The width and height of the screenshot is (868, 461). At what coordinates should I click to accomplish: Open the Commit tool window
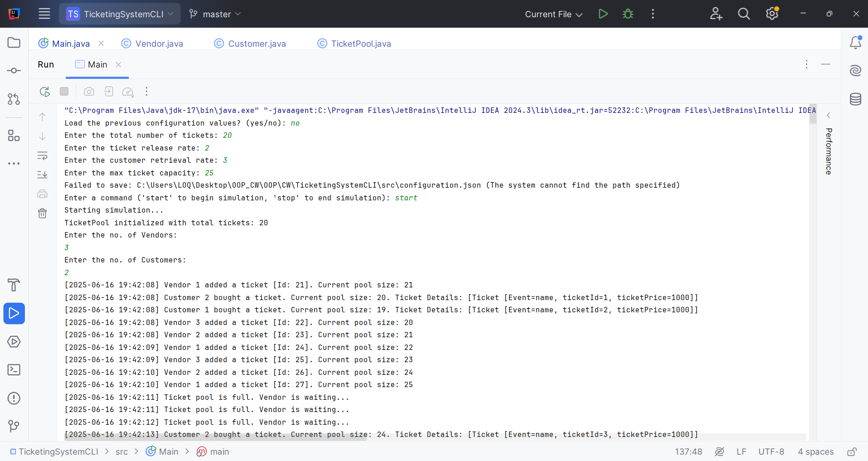coord(14,70)
